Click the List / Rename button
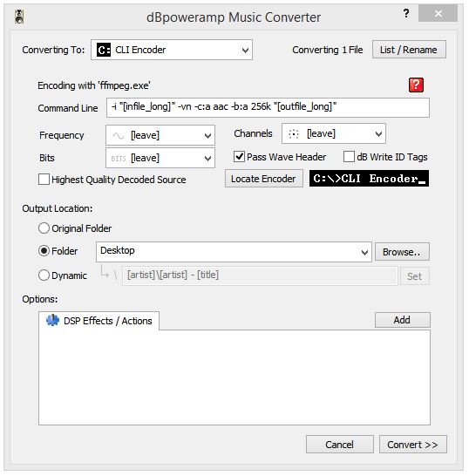469x476 pixels. 409,50
